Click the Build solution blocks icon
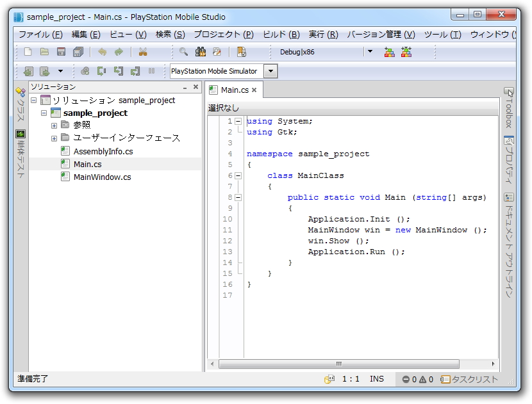The image size is (532, 404). (389, 53)
